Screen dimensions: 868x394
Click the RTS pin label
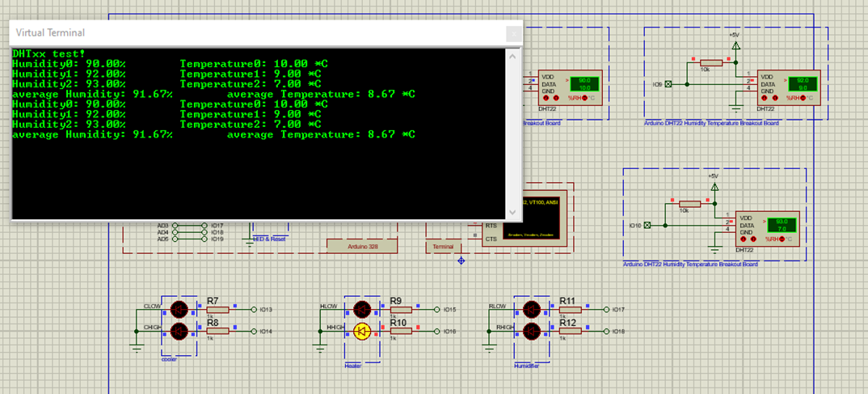coord(491,226)
